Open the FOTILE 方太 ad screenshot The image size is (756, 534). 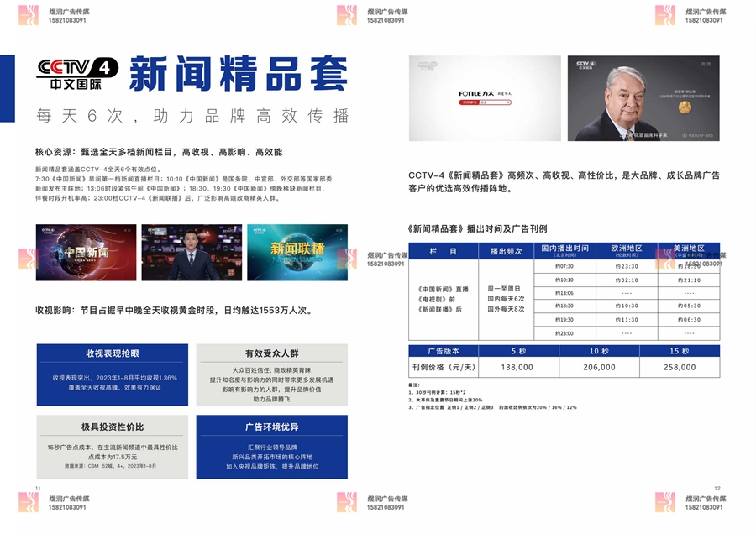[485, 98]
